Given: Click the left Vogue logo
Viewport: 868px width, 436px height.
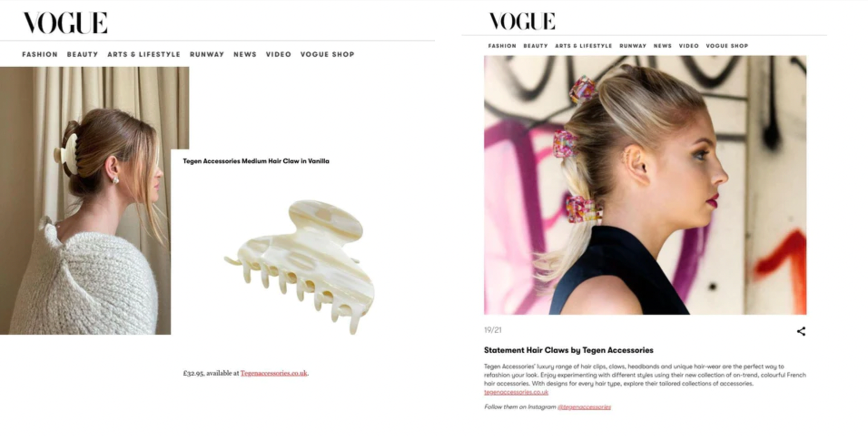Looking at the screenshot, I should click(65, 23).
